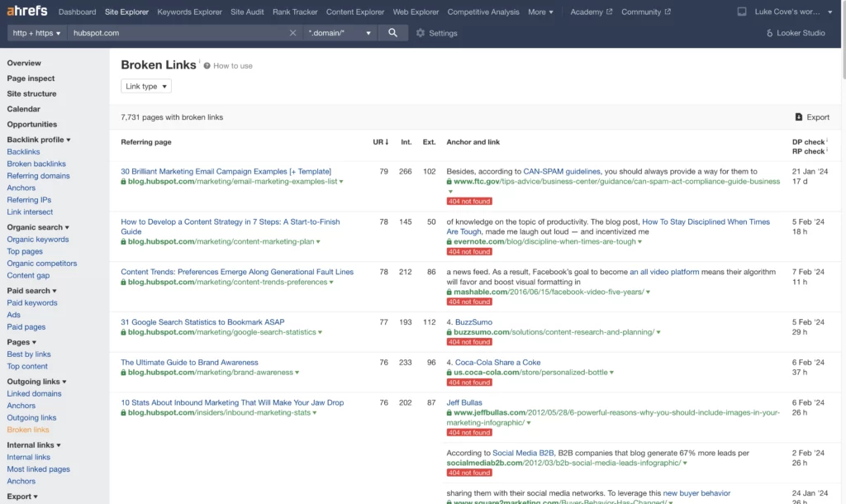Sort by UR column arrow

click(x=387, y=142)
